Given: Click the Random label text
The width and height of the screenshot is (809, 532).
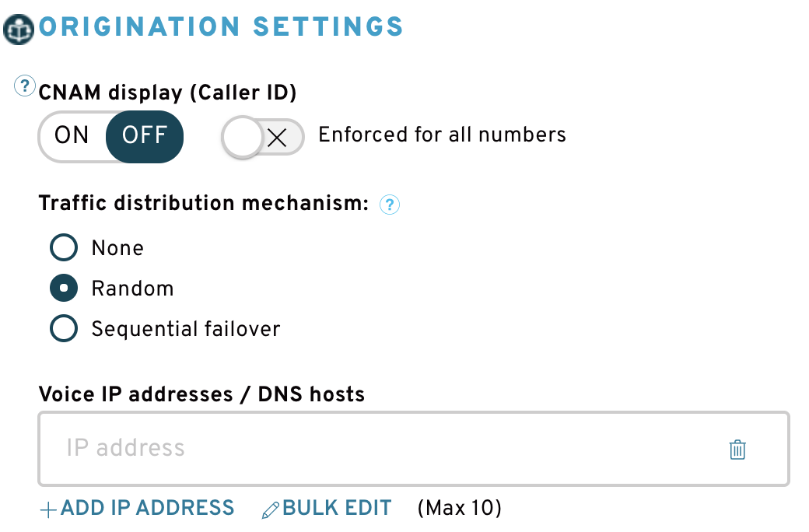Looking at the screenshot, I should click(132, 289).
